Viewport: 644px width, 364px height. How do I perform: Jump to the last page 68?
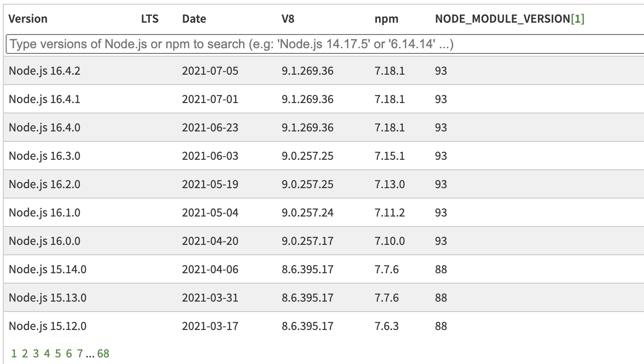coord(103,353)
